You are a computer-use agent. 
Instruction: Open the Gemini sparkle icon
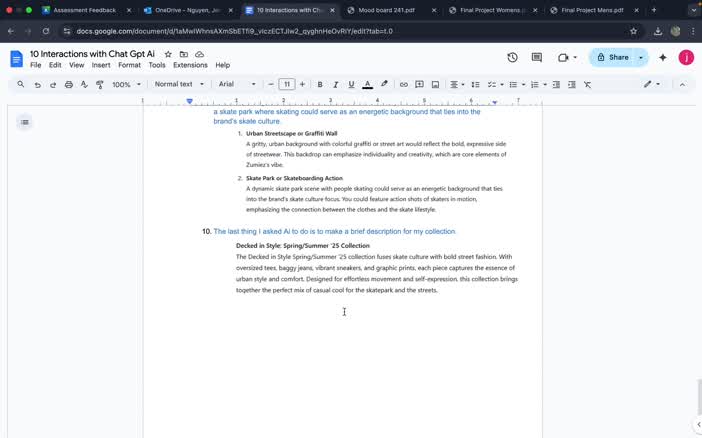point(663,57)
